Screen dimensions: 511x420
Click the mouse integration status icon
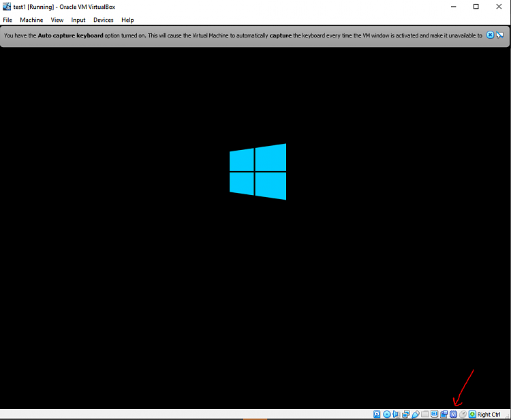click(463, 414)
